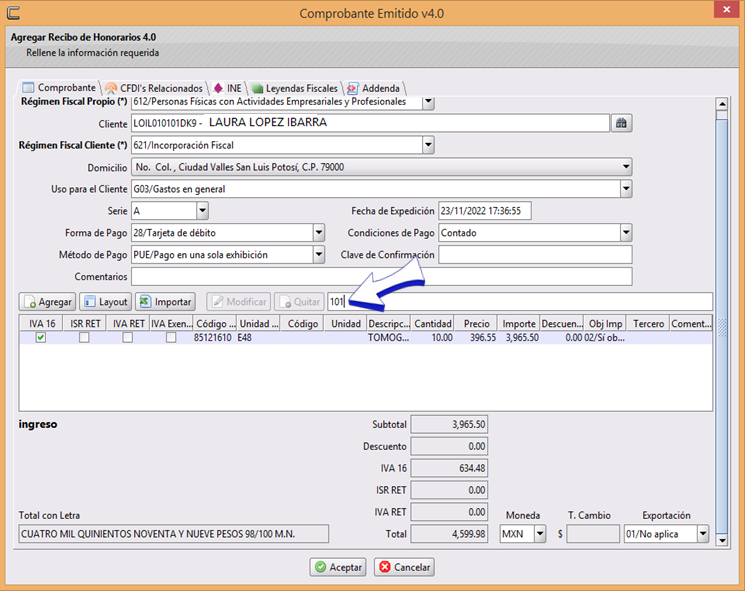Click the Cancelar button
Image resolution: width=745 pixels, height=591 pixels.
click(x=404, y=567)
